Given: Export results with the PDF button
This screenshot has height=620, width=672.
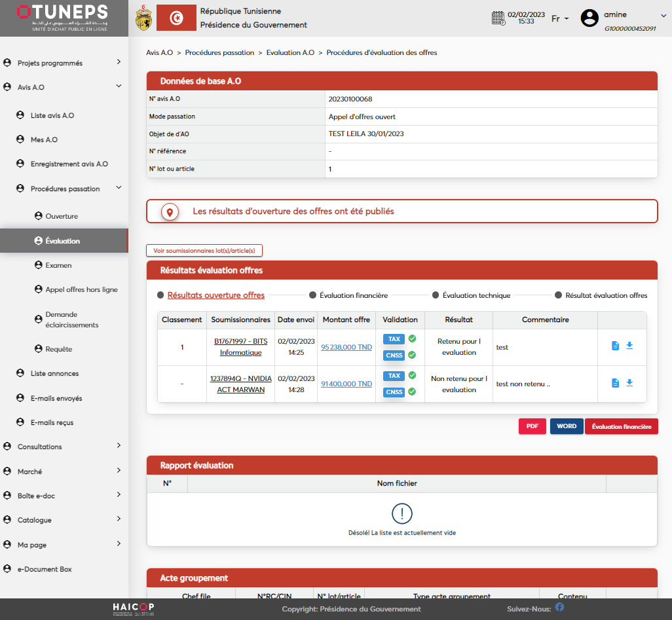Looking at the screenshot, I should click(532, 426).
